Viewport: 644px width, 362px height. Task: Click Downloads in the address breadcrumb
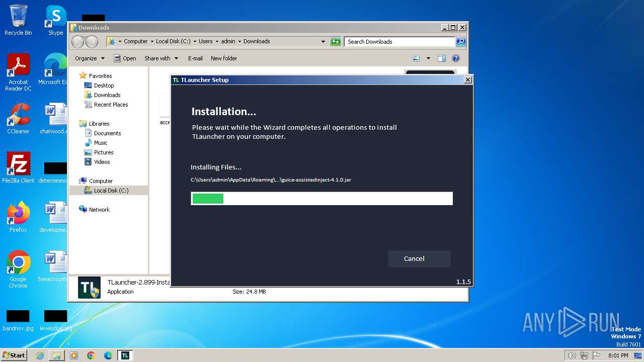tap(257, 41)
